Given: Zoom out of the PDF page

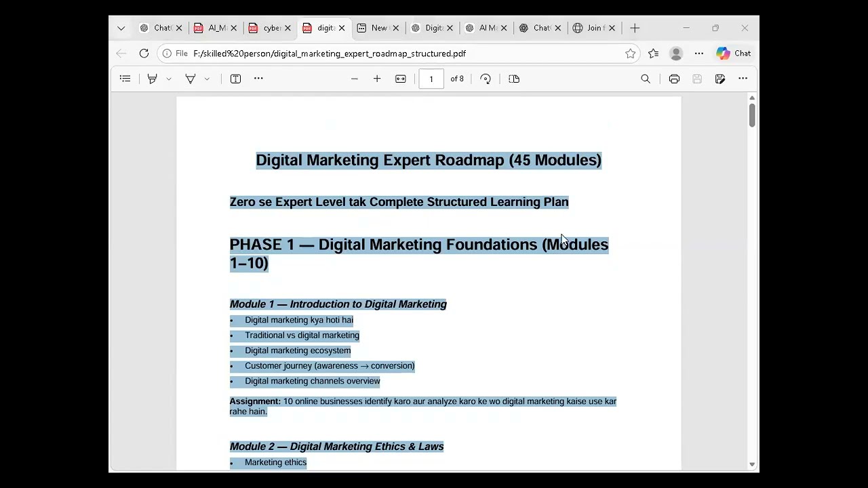Looking at the screenshot, I should pyautogui.click(x=354, y=79).
